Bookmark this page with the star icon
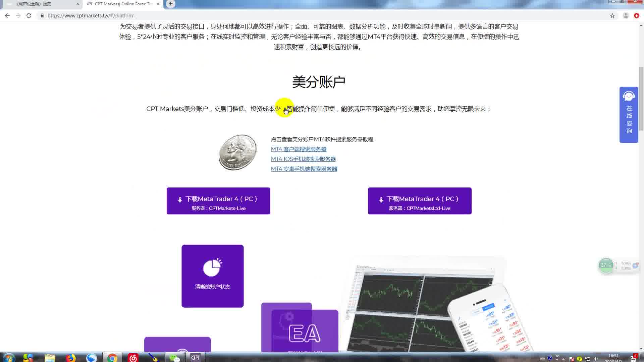This screenshot has height=362, width=644. [x=612, y=15]
